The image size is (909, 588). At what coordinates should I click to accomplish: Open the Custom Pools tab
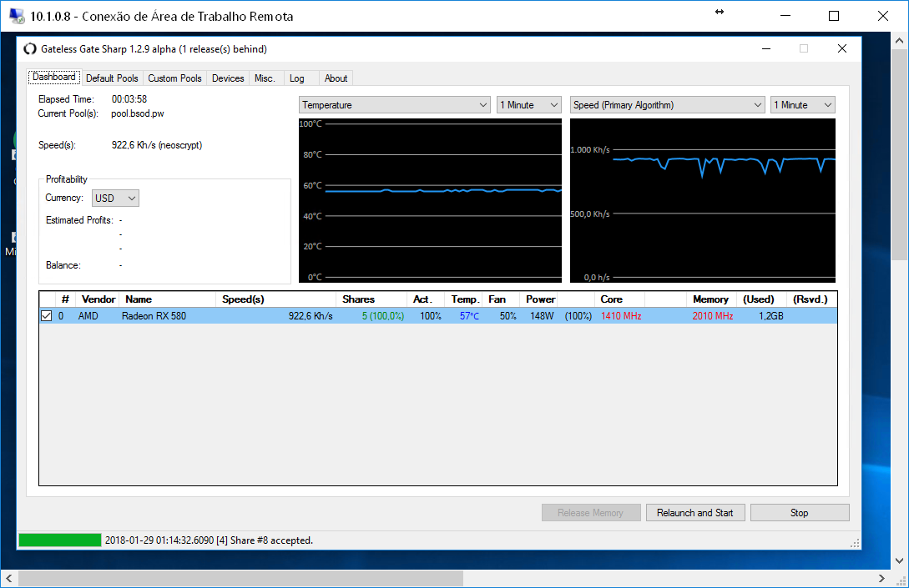pos(174,78)
